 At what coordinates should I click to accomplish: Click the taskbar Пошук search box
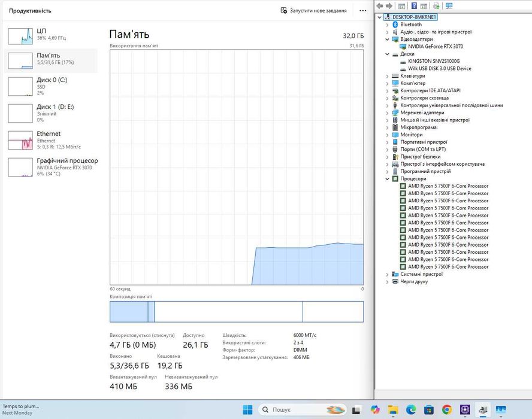click(302, 410)
